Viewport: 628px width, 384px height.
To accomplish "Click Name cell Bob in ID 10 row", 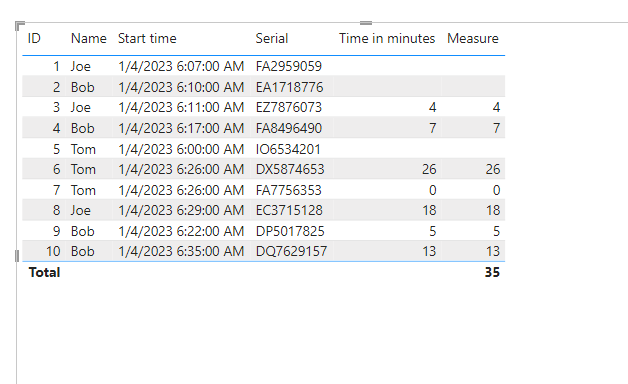I will point(83,251).
